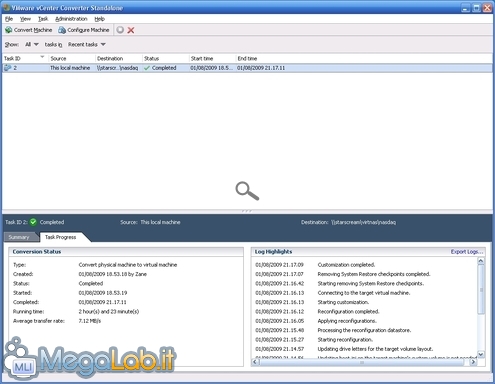
Task: Click 'Connecting to the target virtual machine.' entry
Action: (364, 293)
